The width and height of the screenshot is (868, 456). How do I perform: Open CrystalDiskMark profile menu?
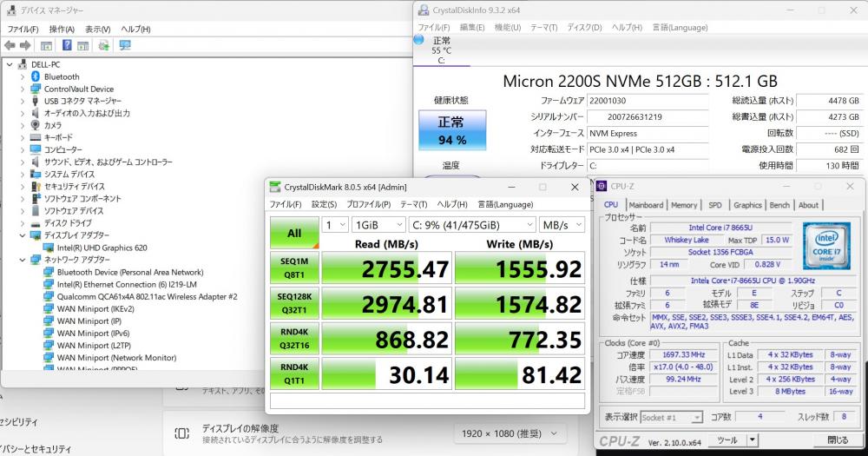coord(369,204)
